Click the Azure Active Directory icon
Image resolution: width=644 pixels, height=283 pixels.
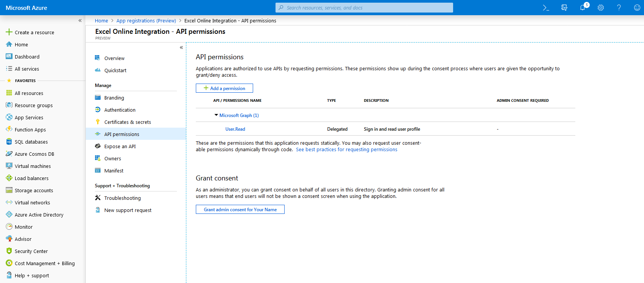click(9, 215)
